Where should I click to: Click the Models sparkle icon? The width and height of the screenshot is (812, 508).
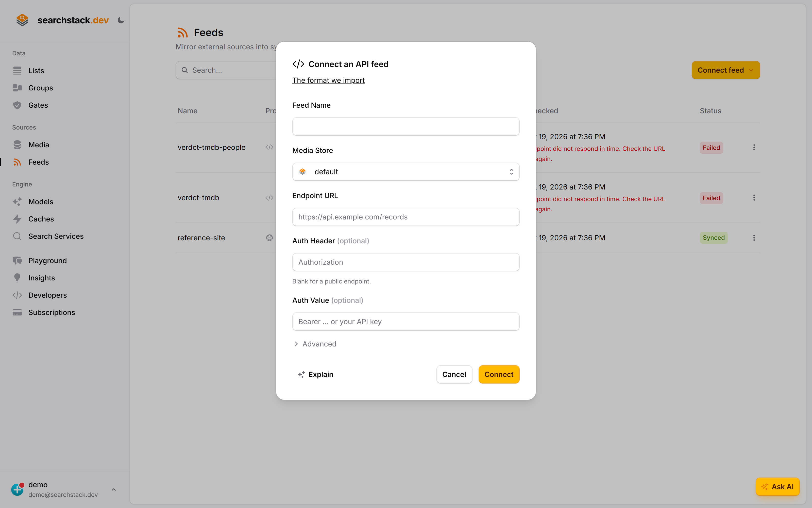(x=17, y=202)
